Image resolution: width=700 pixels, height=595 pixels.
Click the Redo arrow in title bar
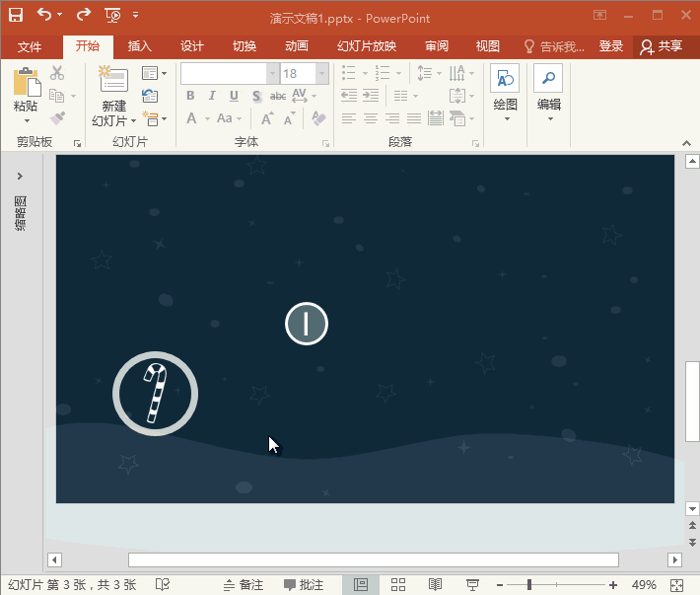pyautogui.click(x=83, y=15)
